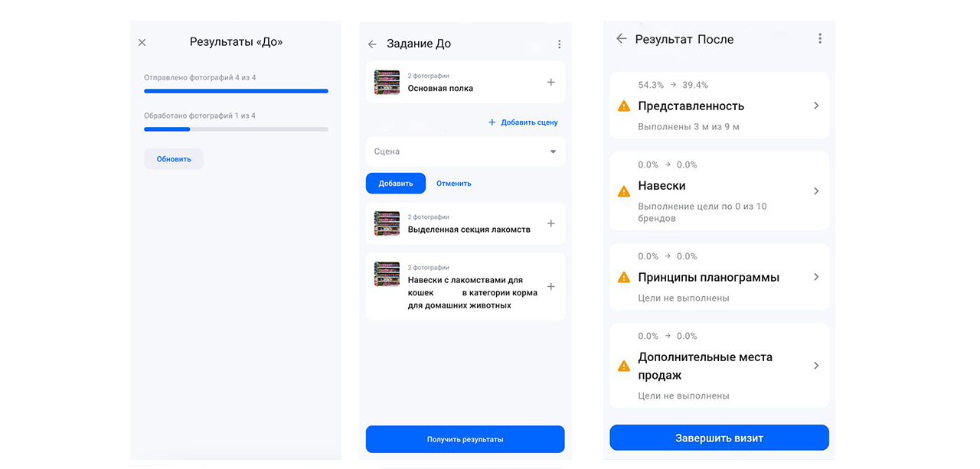
Task: Go back from Задание До screen
Action: [x=372, y=44]
